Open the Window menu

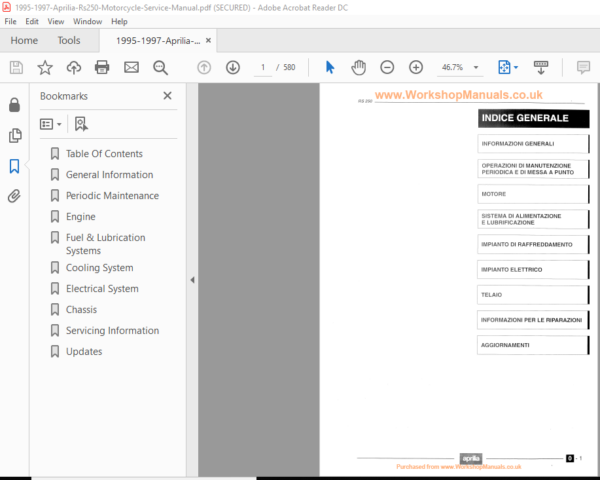click(x=88, y=21)
